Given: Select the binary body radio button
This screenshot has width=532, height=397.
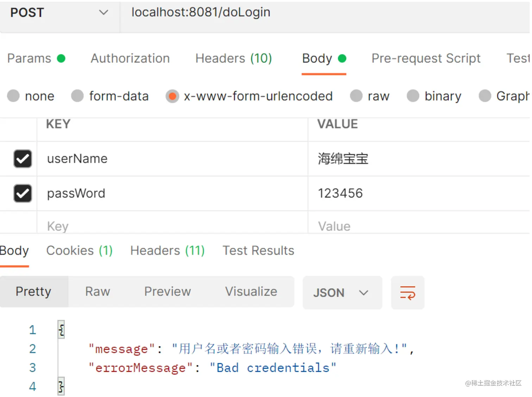Looking at the screenshot, I should (413, 96).
